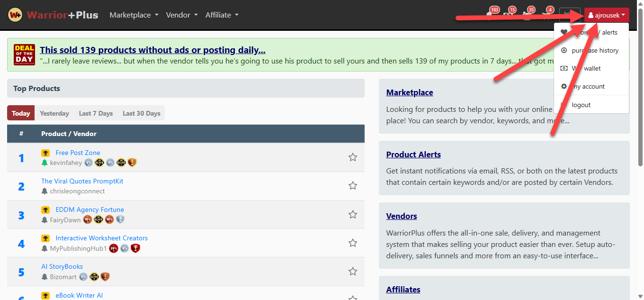Expand the Affiliate dropdown menu
The height and width of the screenshot is (300, 644).
222,15
